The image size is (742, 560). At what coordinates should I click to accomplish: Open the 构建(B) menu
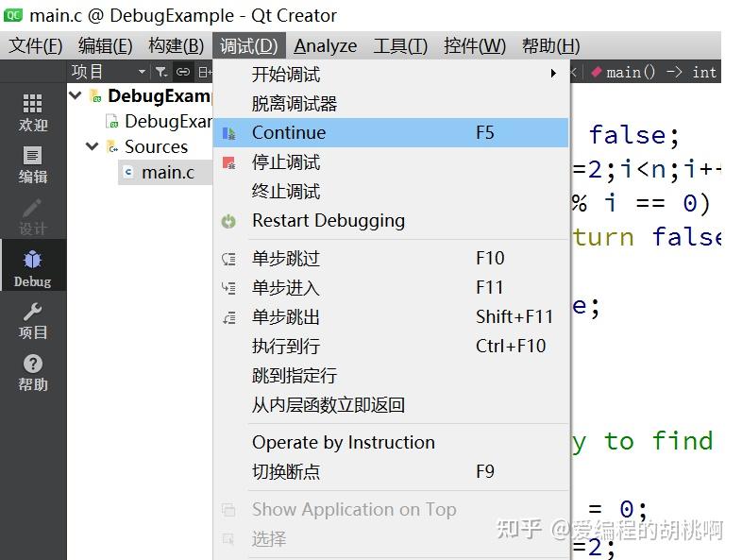coord(176,46)
